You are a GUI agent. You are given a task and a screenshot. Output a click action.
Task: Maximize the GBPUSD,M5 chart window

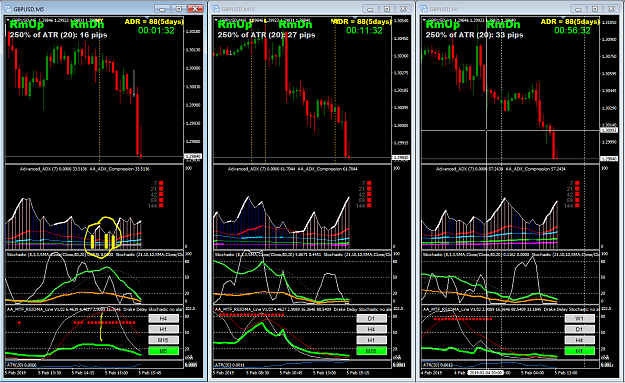pos(179,9)
